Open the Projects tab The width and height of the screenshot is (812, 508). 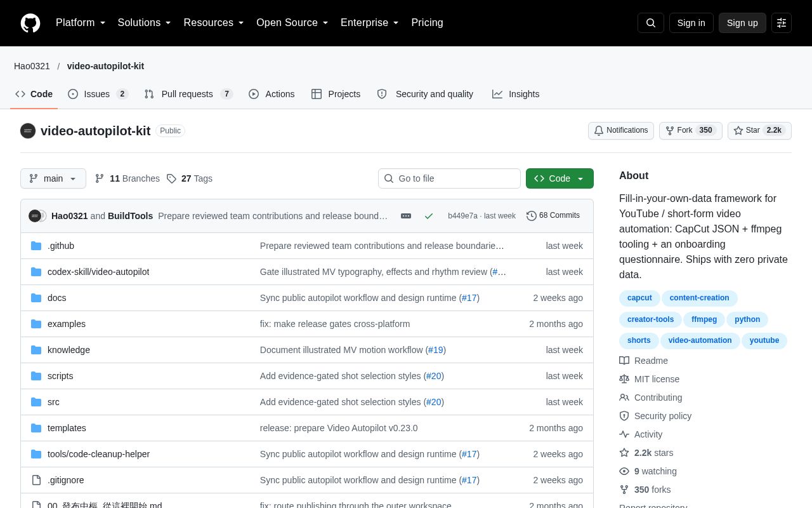336,94
